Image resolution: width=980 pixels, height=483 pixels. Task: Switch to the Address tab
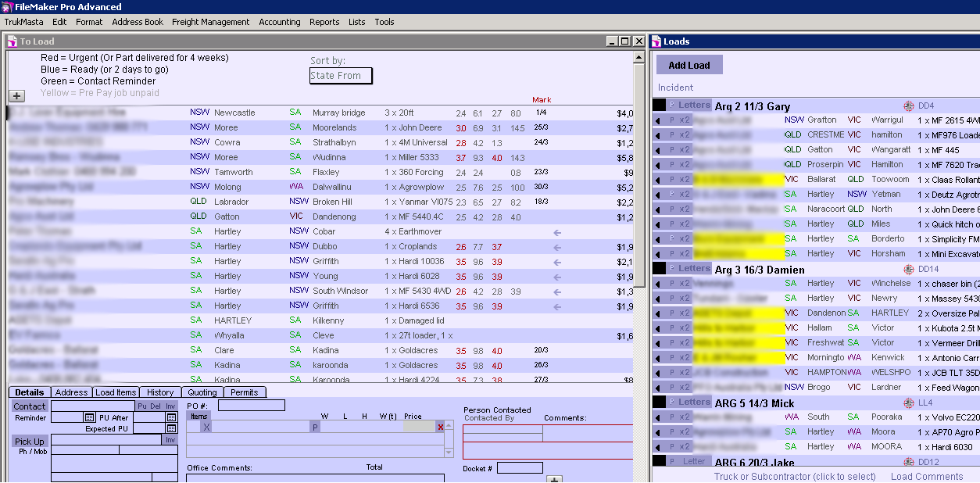point(72,392)
